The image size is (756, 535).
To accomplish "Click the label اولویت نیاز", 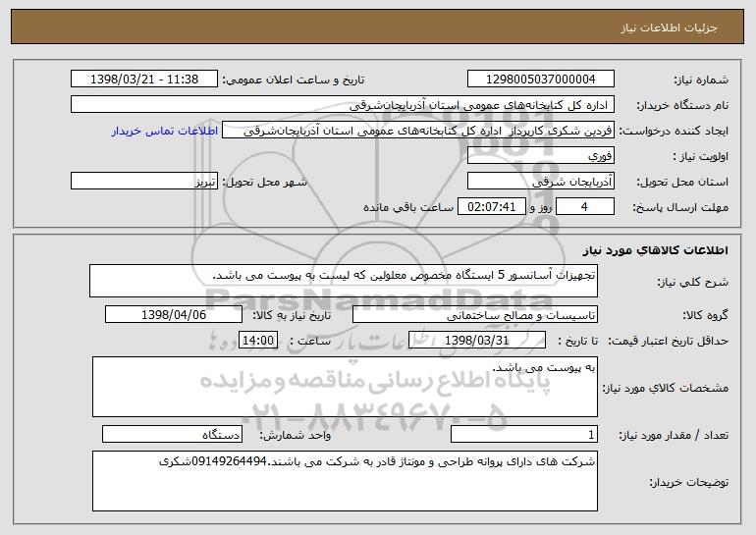I will coord(701,157).
